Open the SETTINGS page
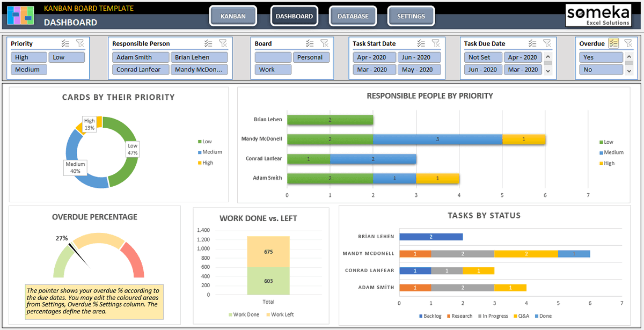Viewport: 644px width, 330px height. (x=411, y=16)
